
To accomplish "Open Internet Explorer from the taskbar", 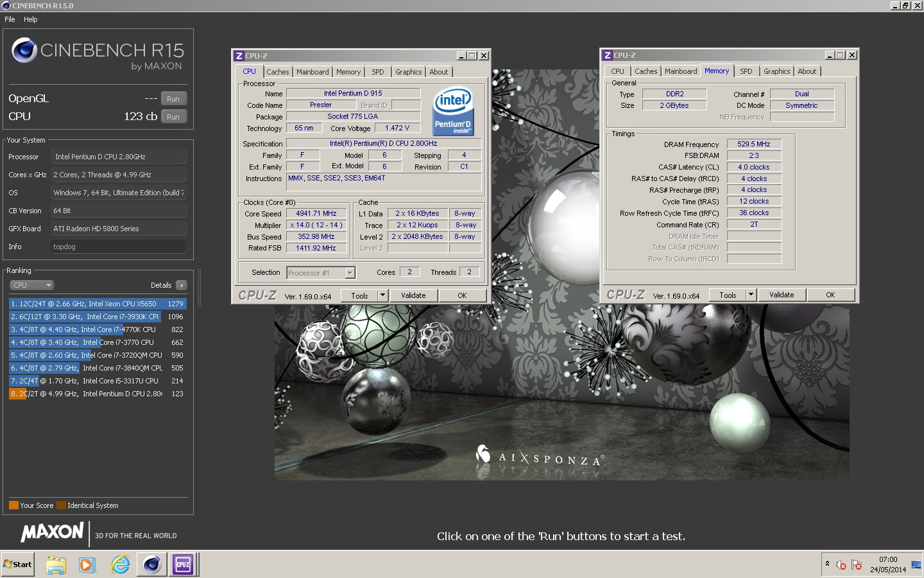I will pos(120,565).
